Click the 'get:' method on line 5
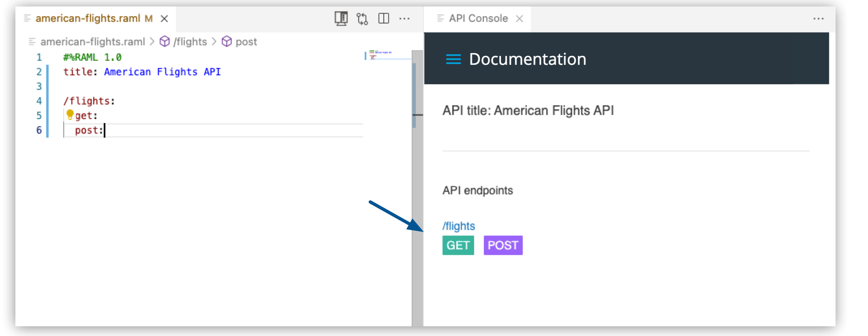Screen dimensions: 868x336 (x=86, y=116)
